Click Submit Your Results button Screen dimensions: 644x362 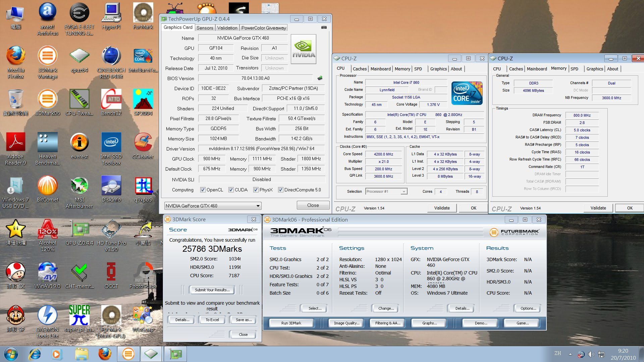click(212, 290)
